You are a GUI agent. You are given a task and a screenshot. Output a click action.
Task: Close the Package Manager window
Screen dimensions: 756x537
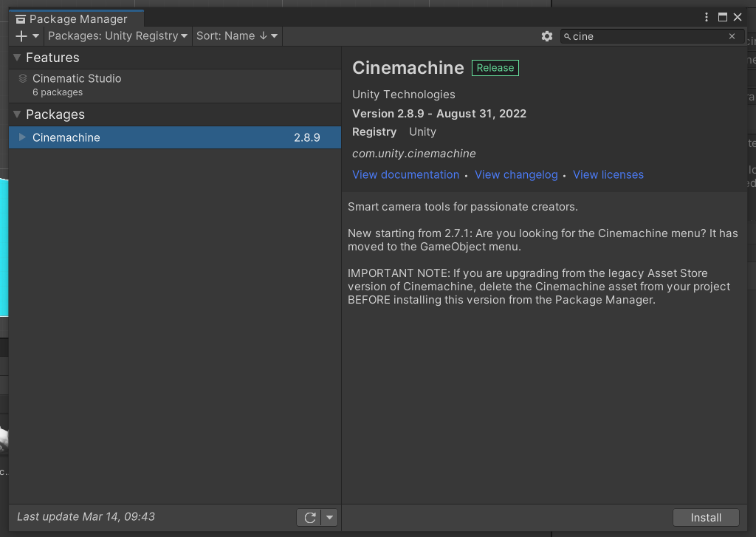(738, 18)
